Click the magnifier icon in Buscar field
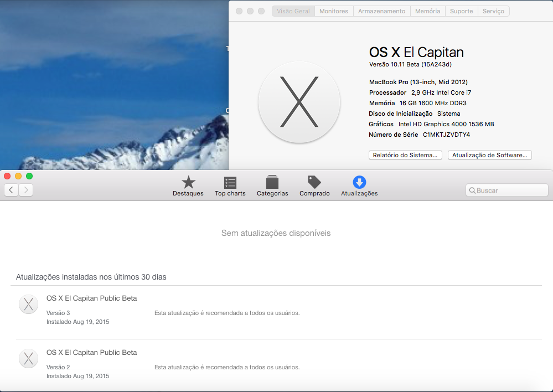This screenshot has height=392, width=553. [x=472, y=190]
